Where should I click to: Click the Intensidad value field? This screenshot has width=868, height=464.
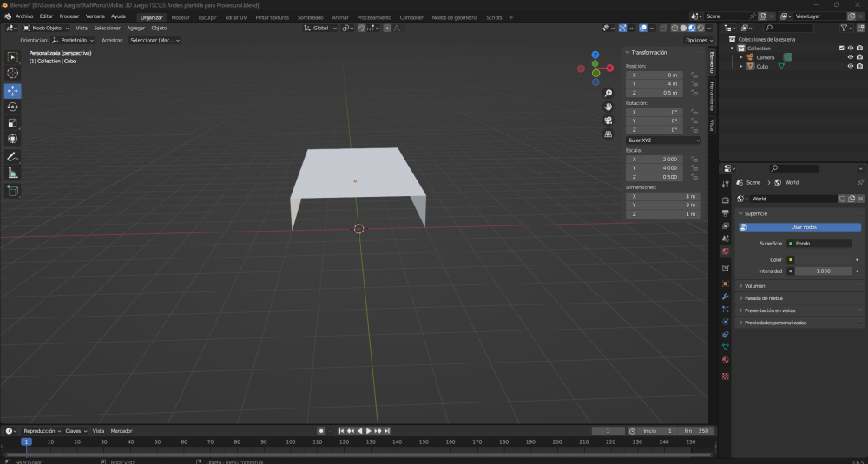pyautogui.click(x=824, y=271)
